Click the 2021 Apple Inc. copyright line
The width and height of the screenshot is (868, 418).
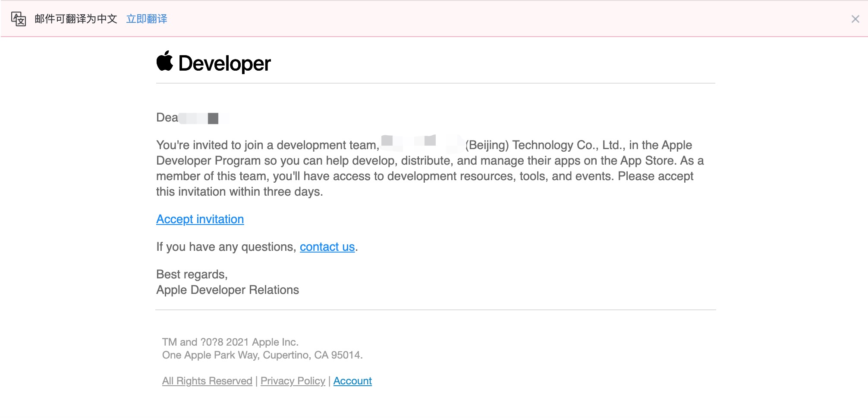(x=230, y=342)
